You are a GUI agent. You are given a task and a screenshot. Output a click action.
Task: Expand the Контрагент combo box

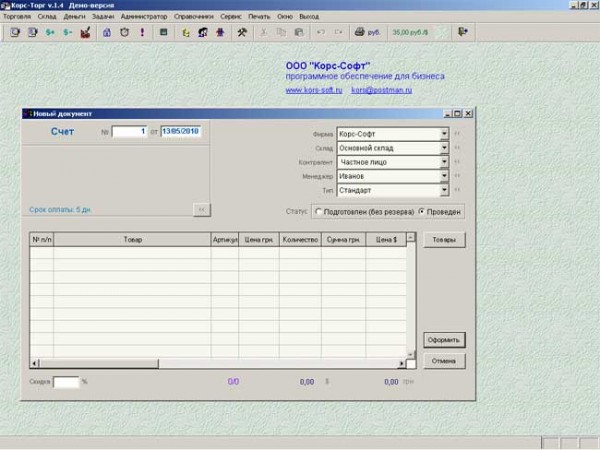(x=443, y=162)
